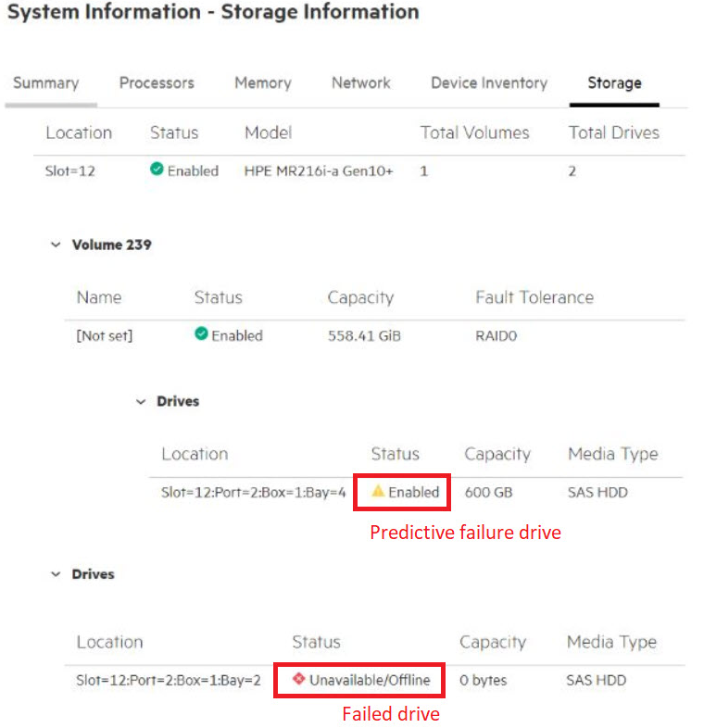704x728 pixels.
Task: Click the Storage tab
Action: (x=614, y=83)
